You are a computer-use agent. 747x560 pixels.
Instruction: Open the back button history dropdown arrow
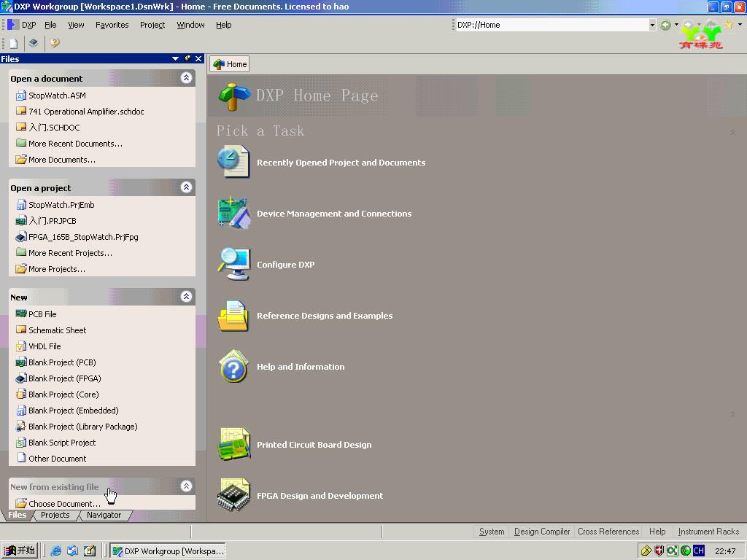676,25
